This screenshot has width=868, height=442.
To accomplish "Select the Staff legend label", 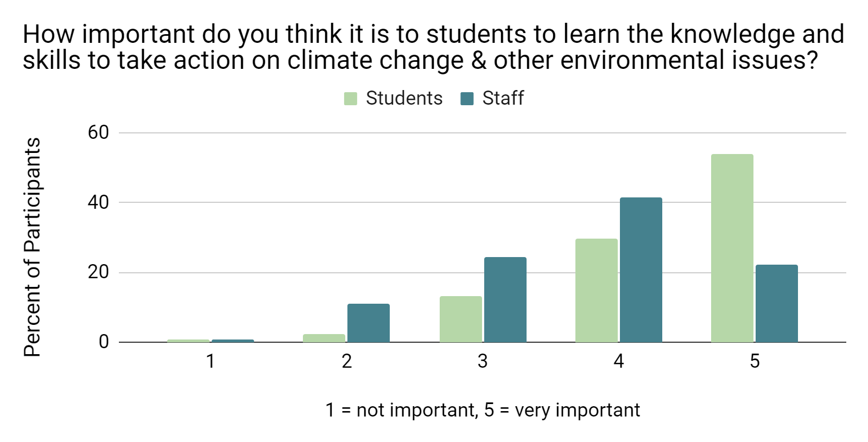I will [x=503, y=98].
